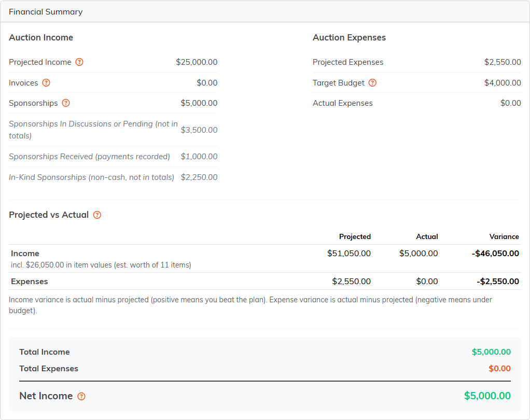Select the Sponsorships label
The width and height of the screenshot is (530, 420).
pos(33,103)
